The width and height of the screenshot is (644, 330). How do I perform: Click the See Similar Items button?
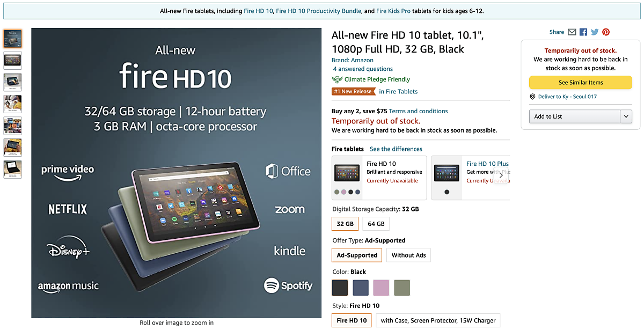(581, 83)
